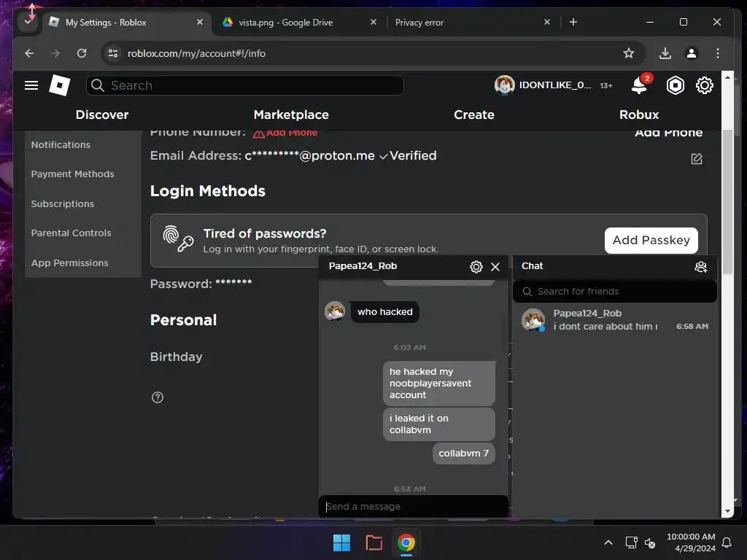747x560 pixels.
Task: Open Papea124_Rob conversation in chat list
Action: tap(614, 320)
